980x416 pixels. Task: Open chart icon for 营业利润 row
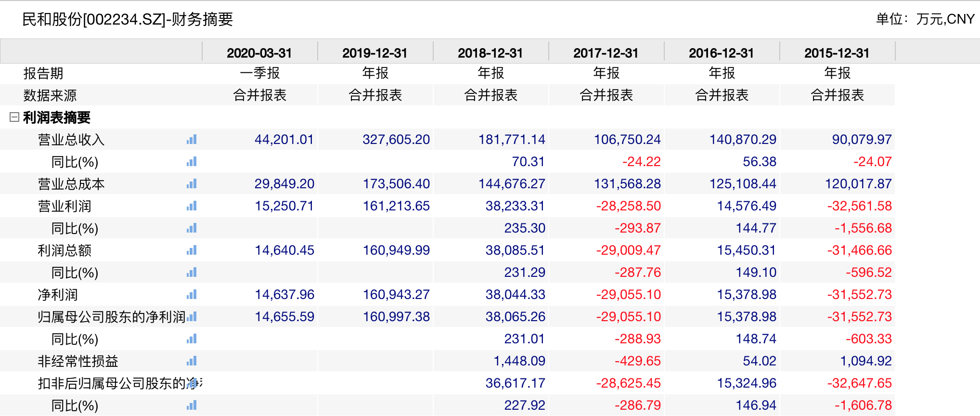[x=192, y=206]
